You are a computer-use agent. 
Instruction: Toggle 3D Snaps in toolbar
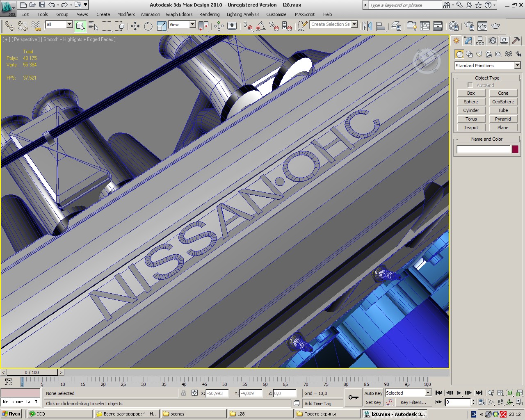tap(248, 26)
